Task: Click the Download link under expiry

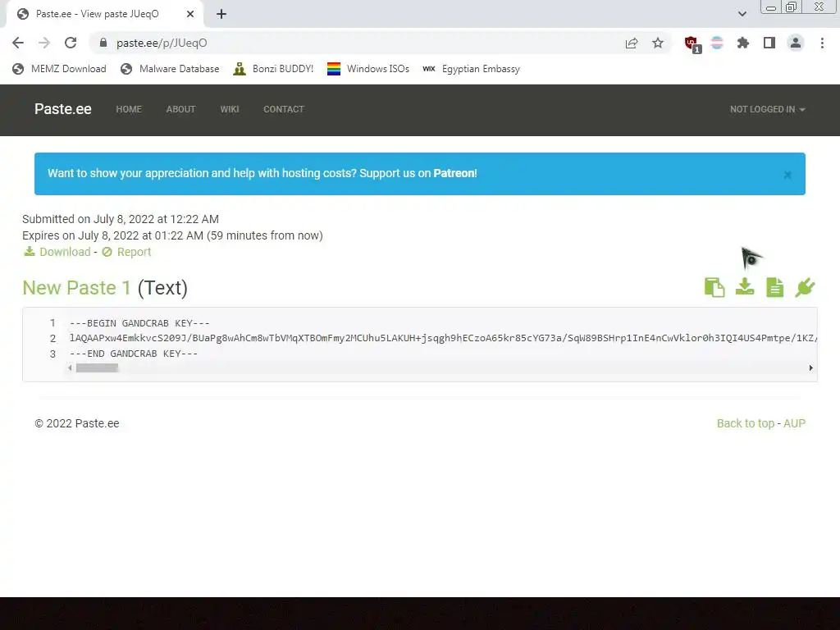Action: [x=57, y=252]
